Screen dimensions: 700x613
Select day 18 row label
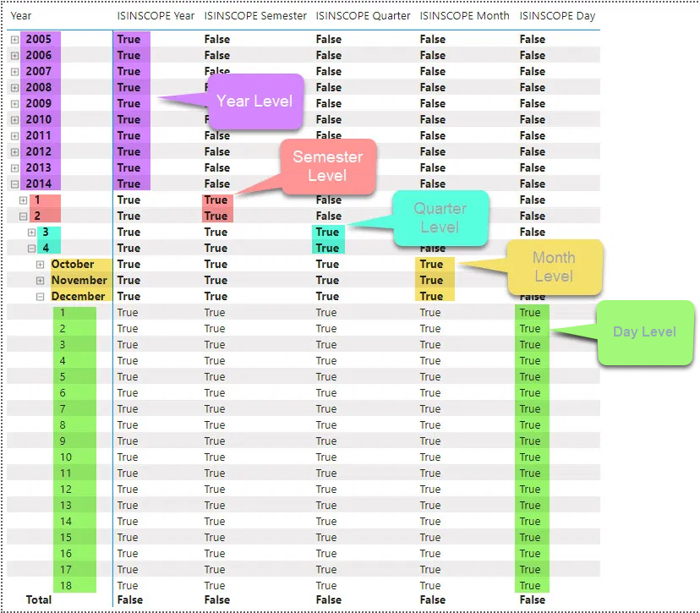pos(66,585)
